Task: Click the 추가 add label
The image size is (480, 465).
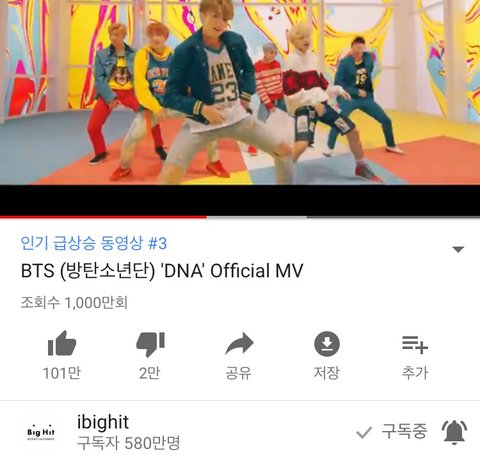Action: click(415, 373)
